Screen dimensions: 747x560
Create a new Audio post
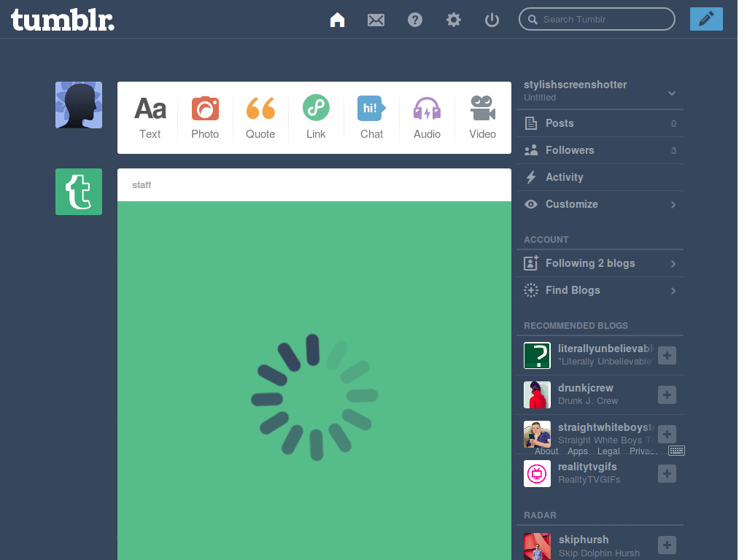coord(427,117)
